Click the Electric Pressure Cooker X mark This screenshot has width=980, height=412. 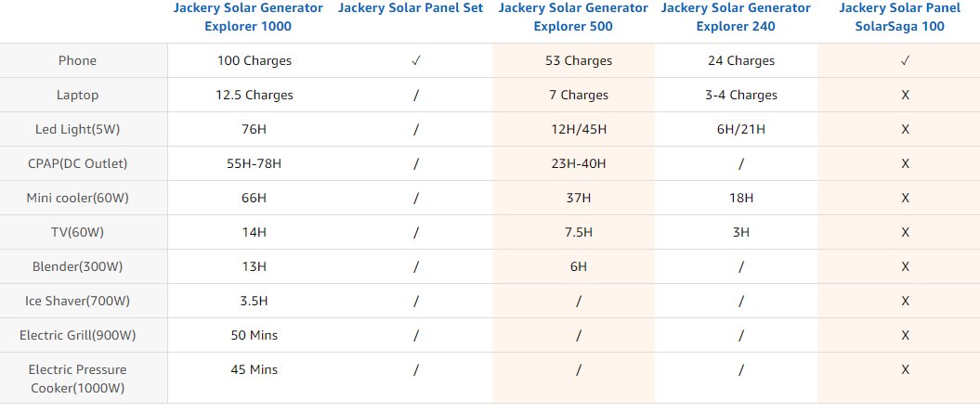coord(905,369)
